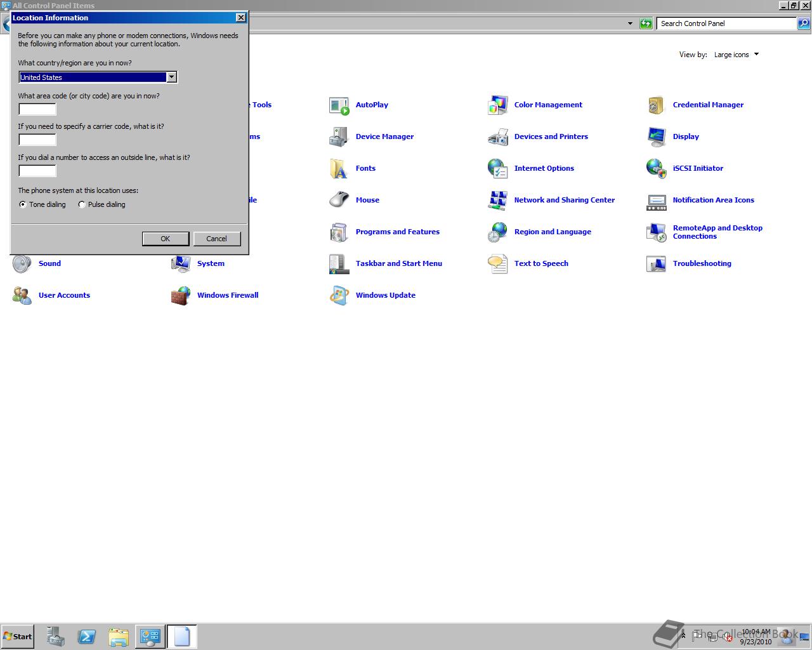Launch Server Manager from the taskbar
This screenshot has height=650, width=812.
point(55,636)
